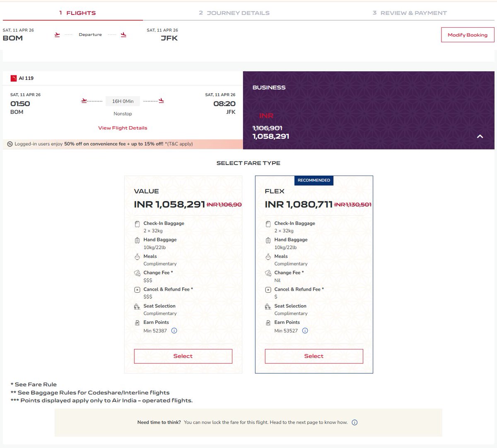Click Flex fare Check-In Baggage icon

(268, 224)
